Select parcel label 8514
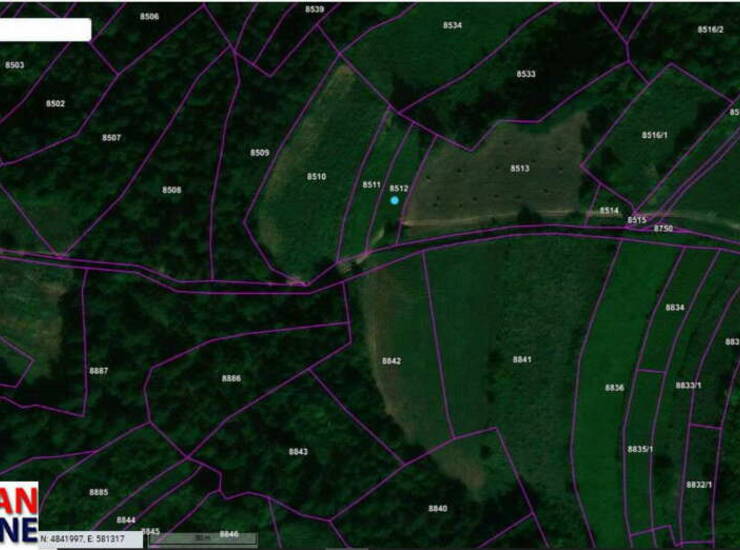The height and width of the screenshot is (550, 740). [609, 211]
